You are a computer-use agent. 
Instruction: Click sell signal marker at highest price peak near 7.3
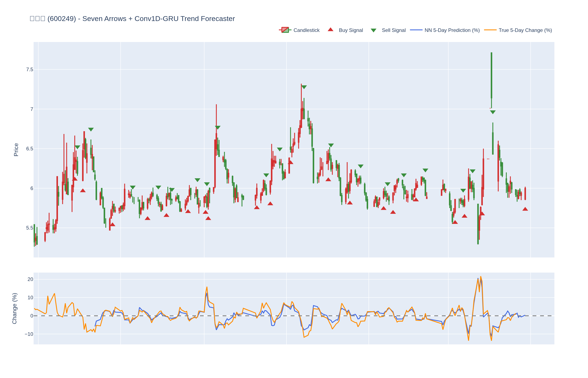[x=304, y=87]
